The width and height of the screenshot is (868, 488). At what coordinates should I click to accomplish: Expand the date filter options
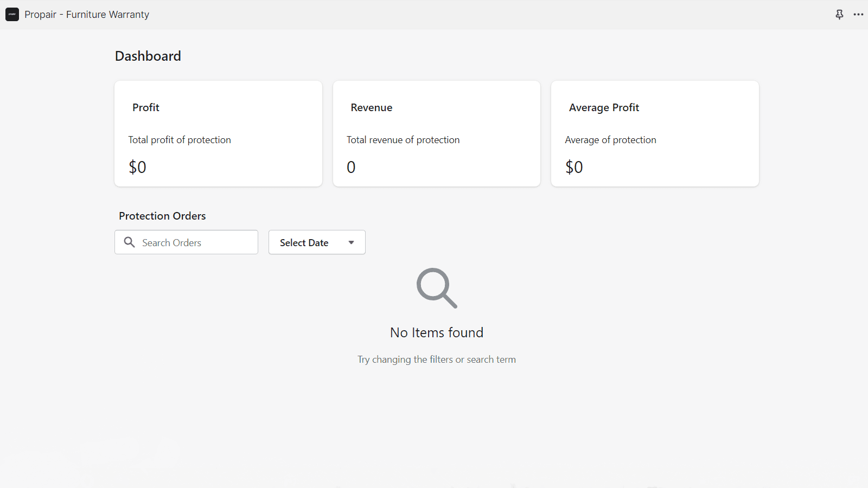coord(316,242)
